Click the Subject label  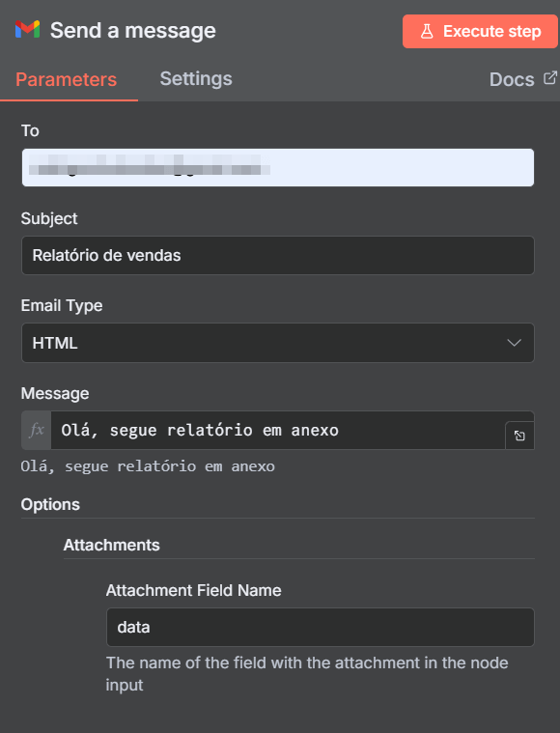[49, 219]
